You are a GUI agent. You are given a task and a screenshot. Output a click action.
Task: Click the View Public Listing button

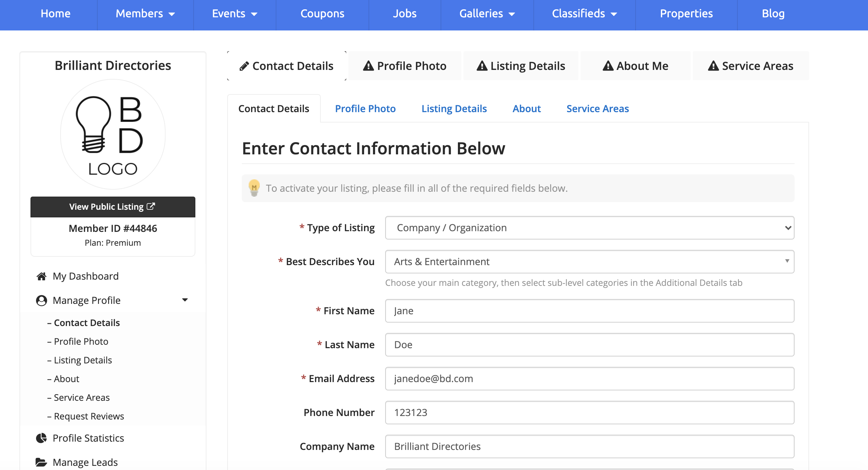[113, 207]
